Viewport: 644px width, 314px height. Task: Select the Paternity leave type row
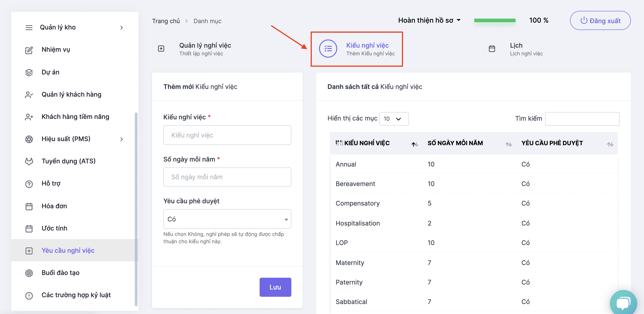point(474,282)
